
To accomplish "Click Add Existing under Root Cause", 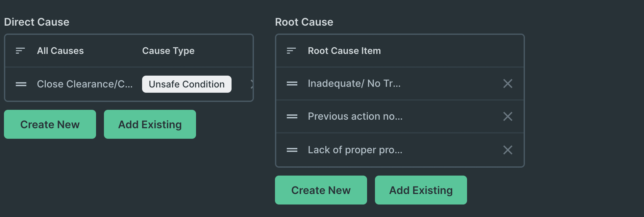I will [421, 190].
